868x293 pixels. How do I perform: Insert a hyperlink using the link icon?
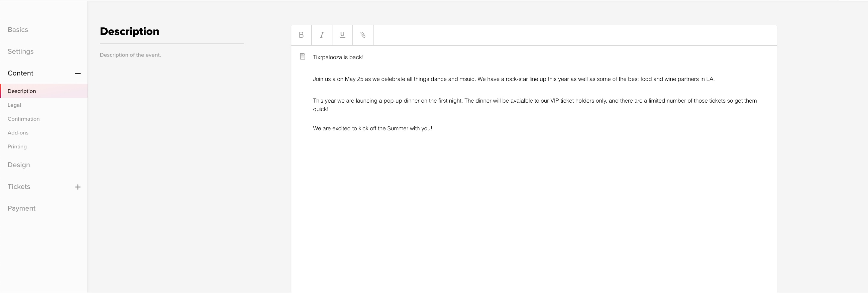(x=363, y=35)
